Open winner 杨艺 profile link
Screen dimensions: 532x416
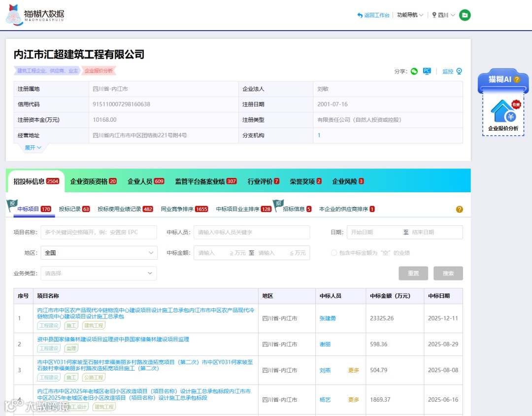pos(325,400)
